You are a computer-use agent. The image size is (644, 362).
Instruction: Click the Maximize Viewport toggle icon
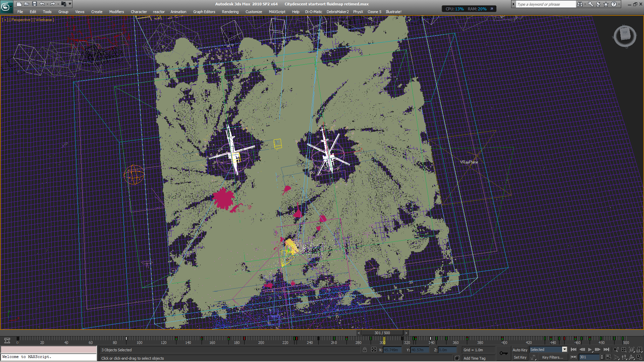pos(639,357)
